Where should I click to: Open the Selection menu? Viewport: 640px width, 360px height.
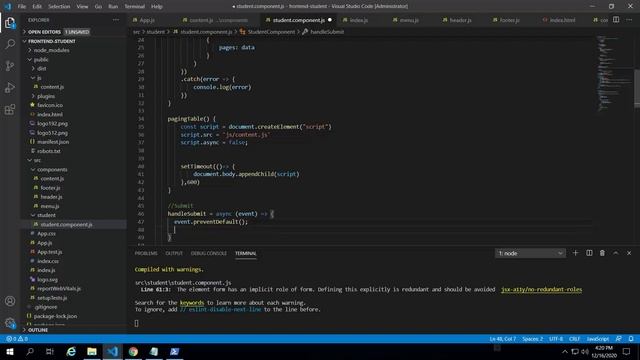[x=59, y=6]
